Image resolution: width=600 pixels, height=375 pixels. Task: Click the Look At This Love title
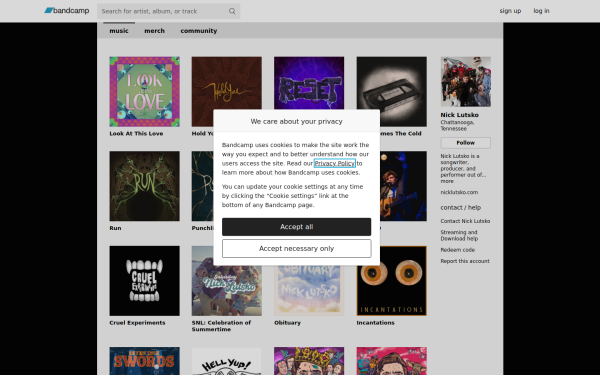(x=136, y=134)
